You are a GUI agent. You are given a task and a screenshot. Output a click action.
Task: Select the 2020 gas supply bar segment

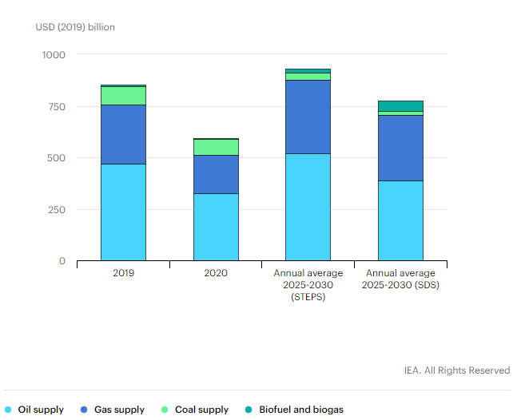(216, 174)
